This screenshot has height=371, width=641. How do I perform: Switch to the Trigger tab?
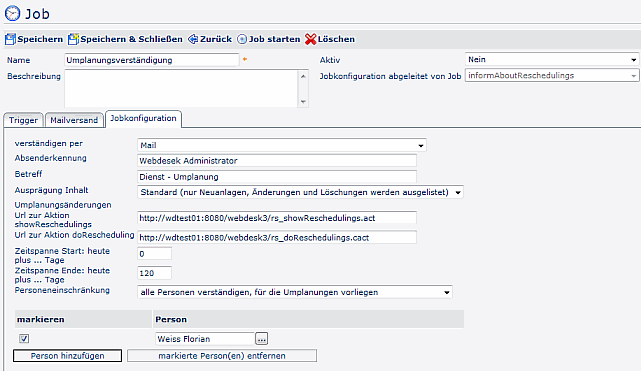click(23, 120)
